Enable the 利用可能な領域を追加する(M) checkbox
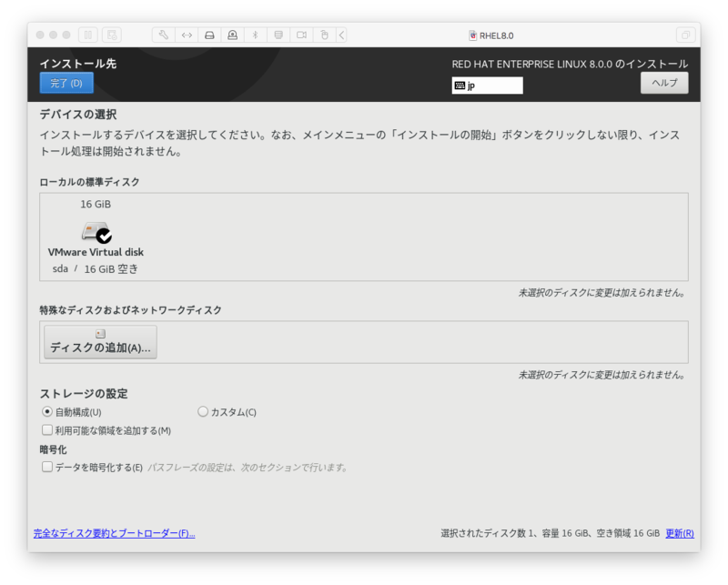This screenshot has height=585, width=728. [47, 430]
